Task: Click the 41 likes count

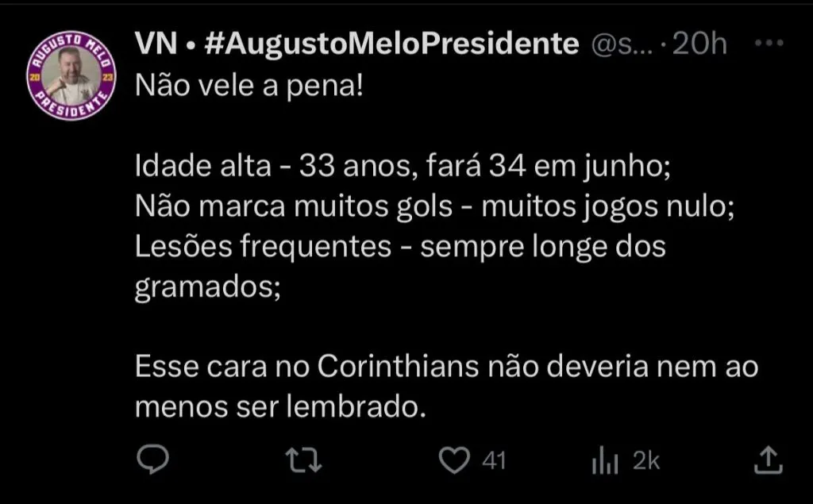Action: pos(494,460)
